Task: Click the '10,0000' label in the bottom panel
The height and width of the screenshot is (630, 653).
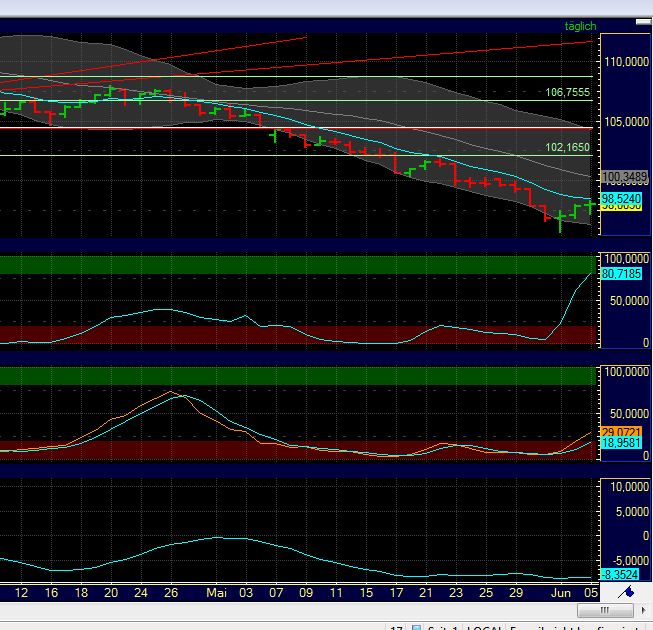Action: coord(629,487)
